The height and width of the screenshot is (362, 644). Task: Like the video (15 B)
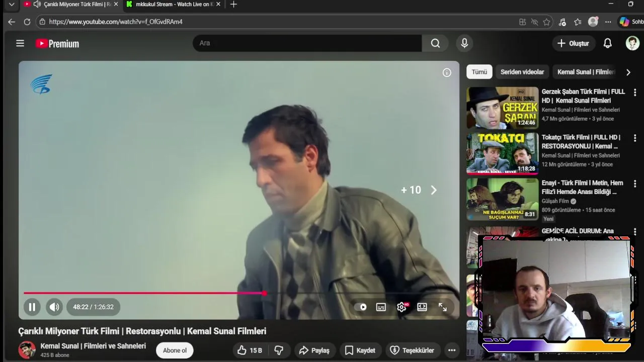[x=250, y=350]
